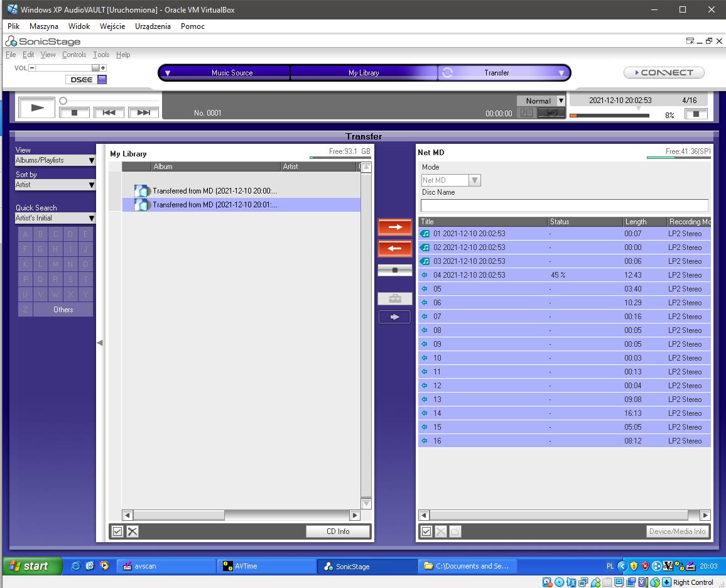Click the playback position slider knob
The width and height of the screenshot is (726, 588).
(63, 101)
